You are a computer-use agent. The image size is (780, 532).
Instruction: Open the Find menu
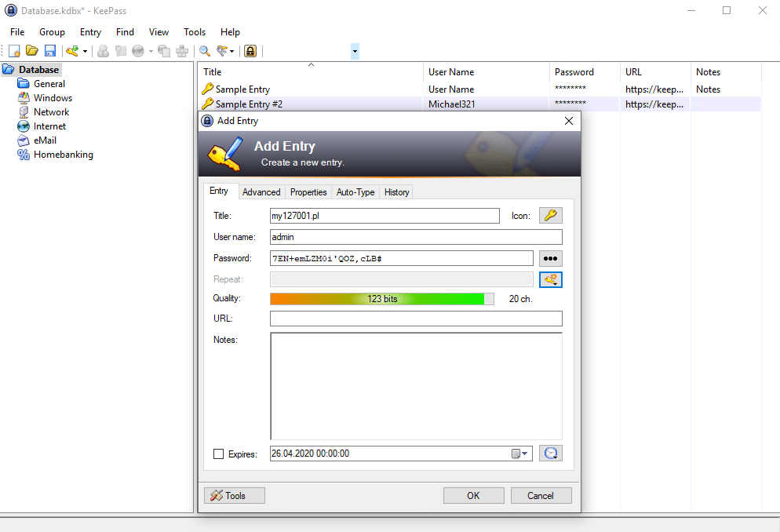(125, 32)
